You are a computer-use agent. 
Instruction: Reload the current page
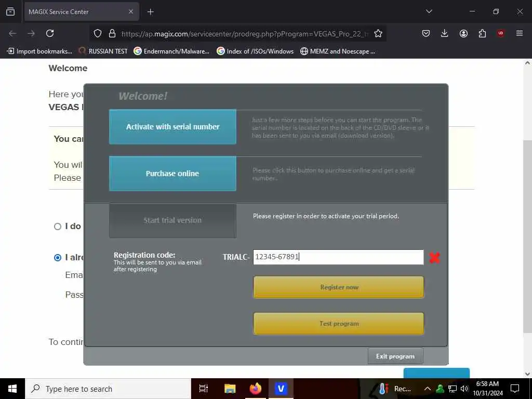click(50, 33)
